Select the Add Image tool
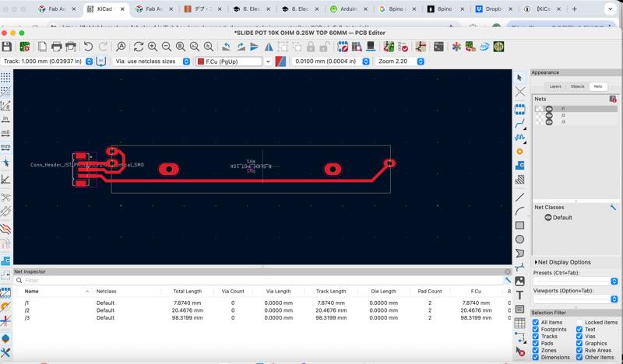 click(519, 282)
